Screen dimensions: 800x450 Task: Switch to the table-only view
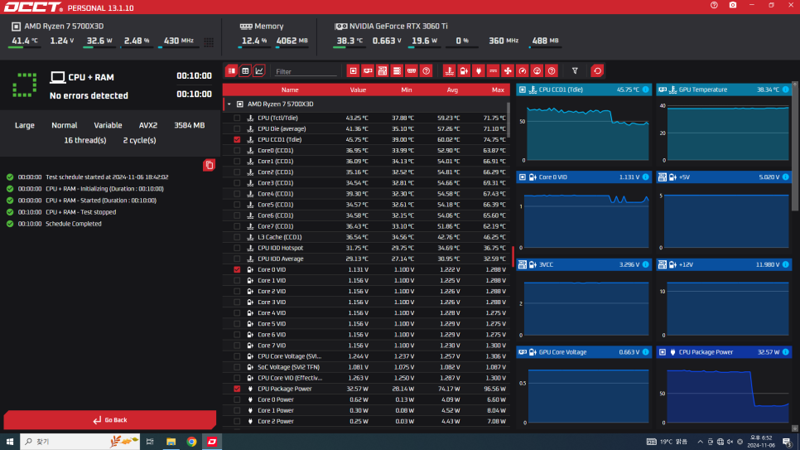(245, 71)
